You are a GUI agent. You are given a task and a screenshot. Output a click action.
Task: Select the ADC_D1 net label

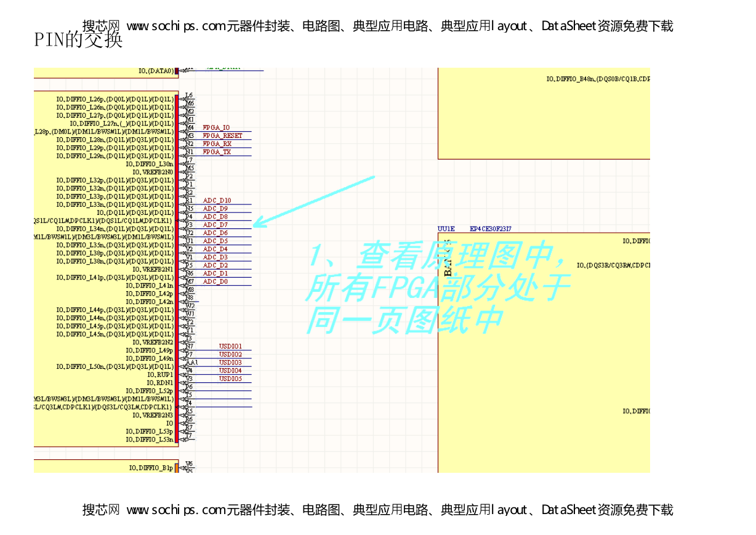215,273
